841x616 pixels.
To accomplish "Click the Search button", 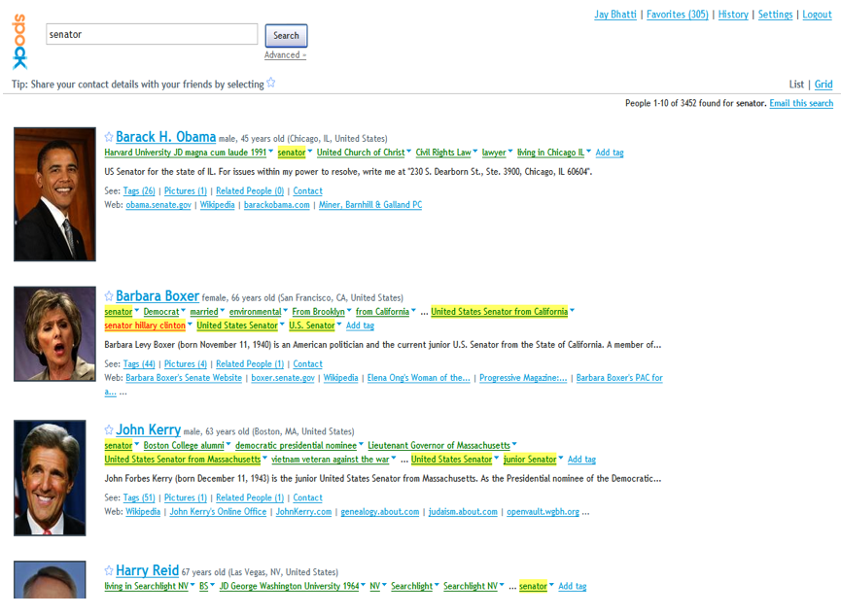I will (287, 35).
